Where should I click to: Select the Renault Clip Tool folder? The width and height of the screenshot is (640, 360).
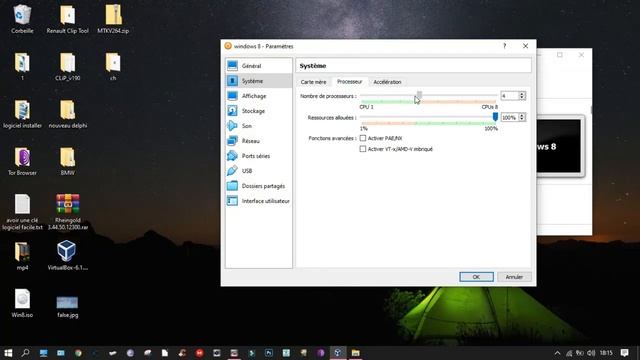coord(67,19)
